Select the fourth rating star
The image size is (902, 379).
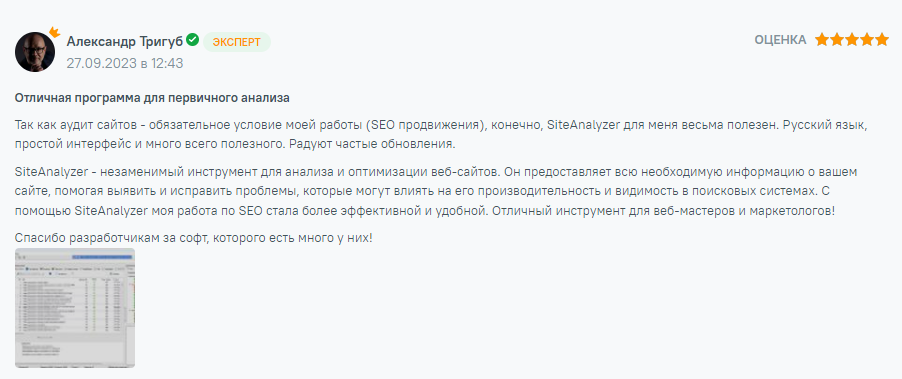point(866,40)
